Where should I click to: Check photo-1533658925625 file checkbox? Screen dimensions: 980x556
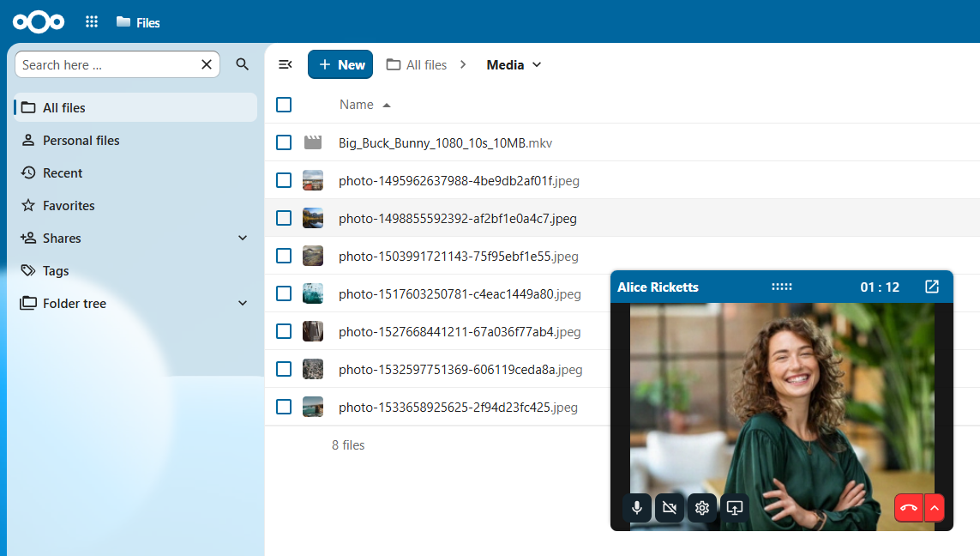click(x=284, y=407)
